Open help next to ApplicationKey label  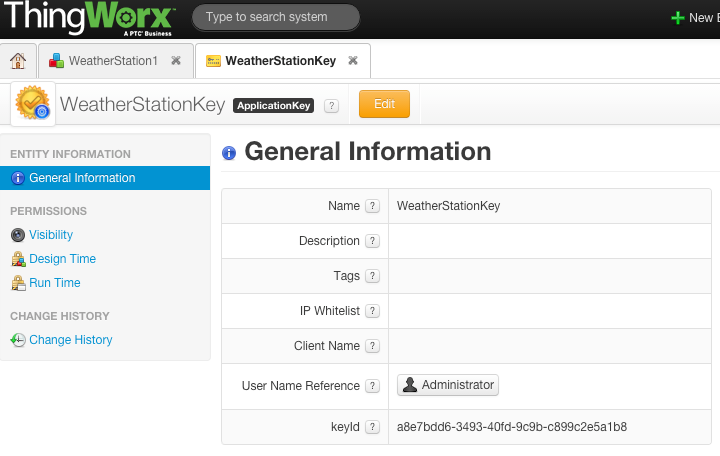coord(331,106)
